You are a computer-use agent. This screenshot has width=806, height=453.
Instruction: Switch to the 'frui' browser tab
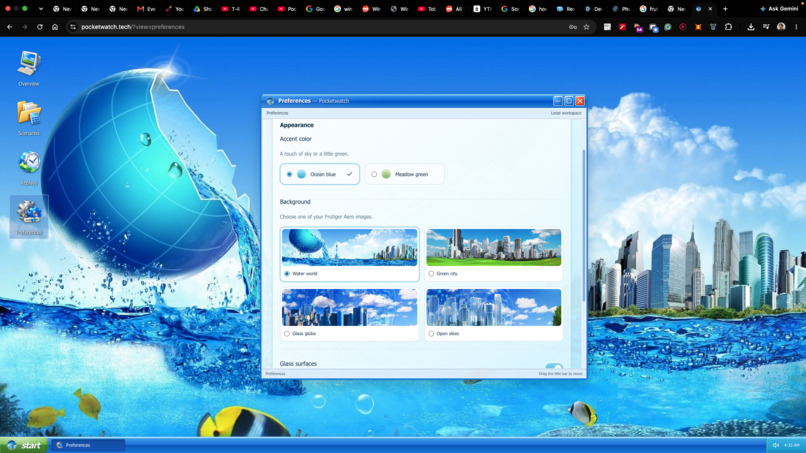coord(649,9)
